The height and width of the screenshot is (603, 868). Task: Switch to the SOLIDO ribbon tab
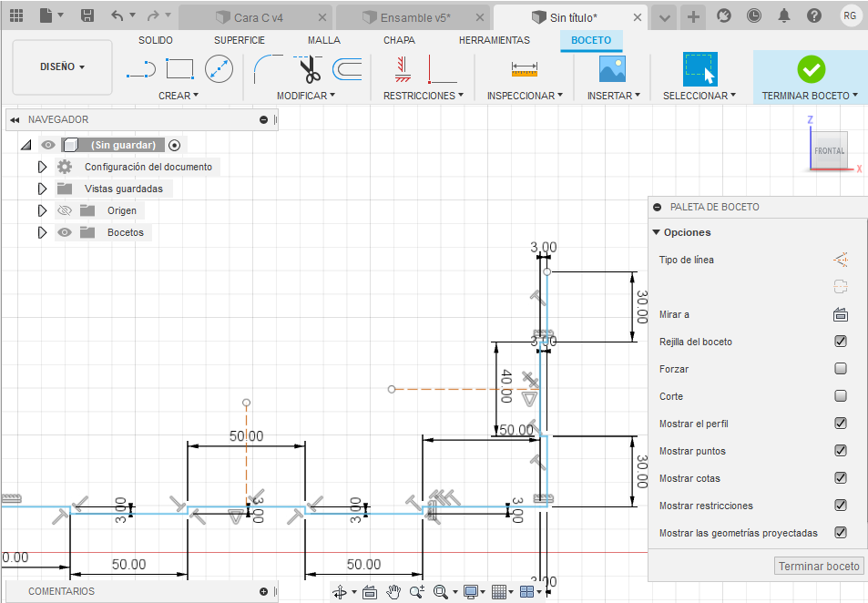156,40
